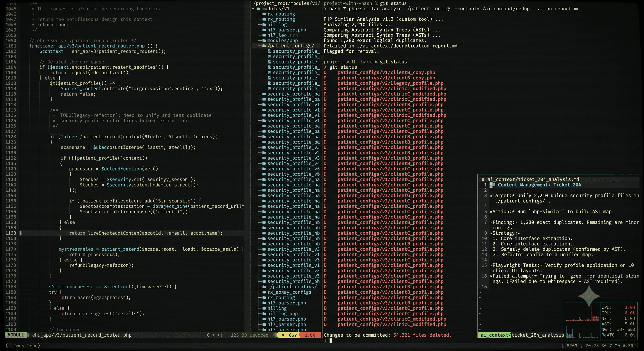Click the modules/v1 folder icon

pos(258,9)
